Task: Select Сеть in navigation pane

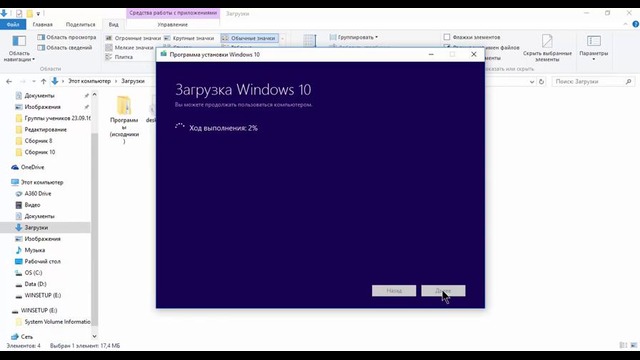Action: (27, 337)
